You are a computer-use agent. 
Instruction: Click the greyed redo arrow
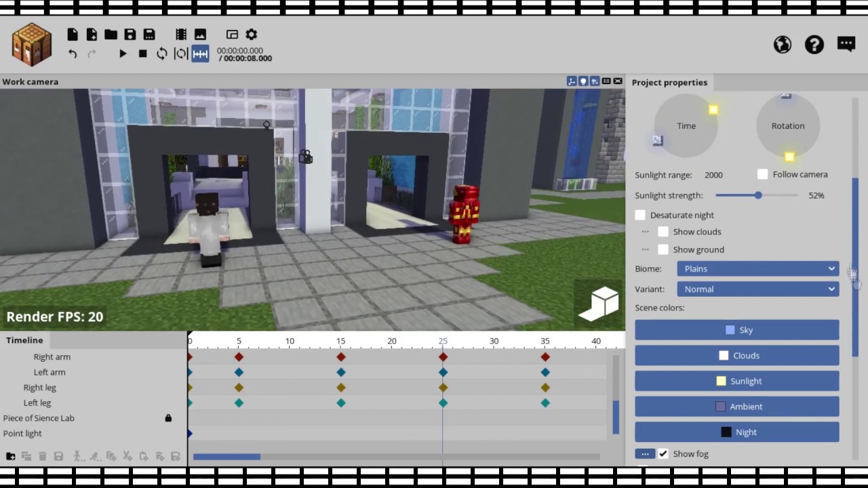point(92,54)
